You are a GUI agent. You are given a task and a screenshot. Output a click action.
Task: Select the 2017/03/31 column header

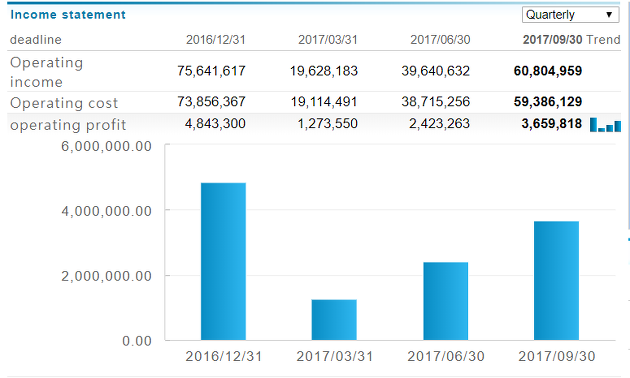pyautogui.click(x=328, y=40)
